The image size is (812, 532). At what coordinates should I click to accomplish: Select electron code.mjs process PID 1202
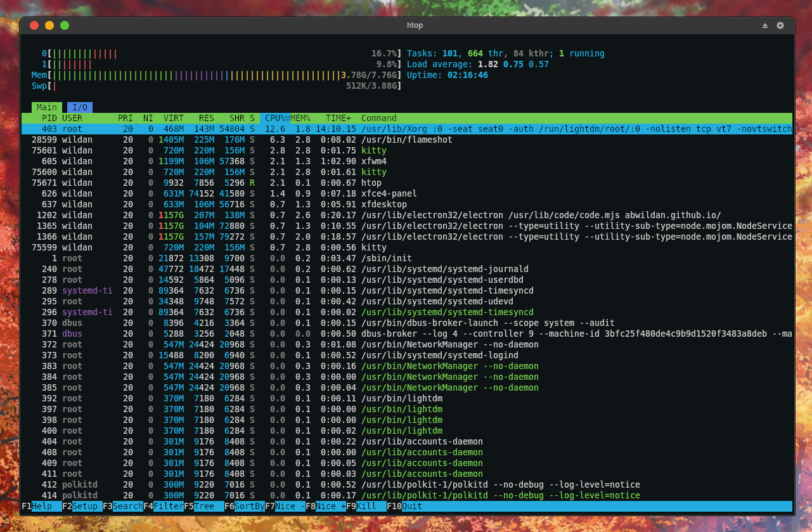pyautogui.click(x=407, y=215)
